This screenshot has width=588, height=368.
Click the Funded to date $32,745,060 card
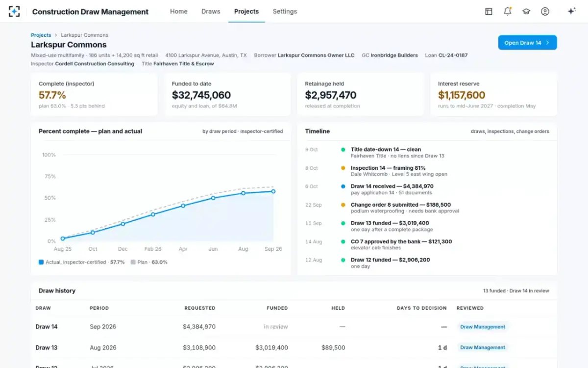[227, 95]
